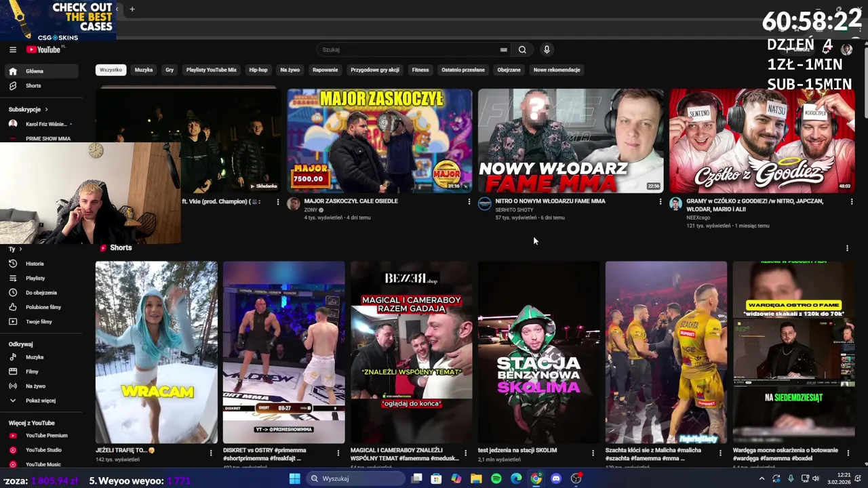Open Playlisty in the sidebar
The image size is (868, 488).
(41, 279)
